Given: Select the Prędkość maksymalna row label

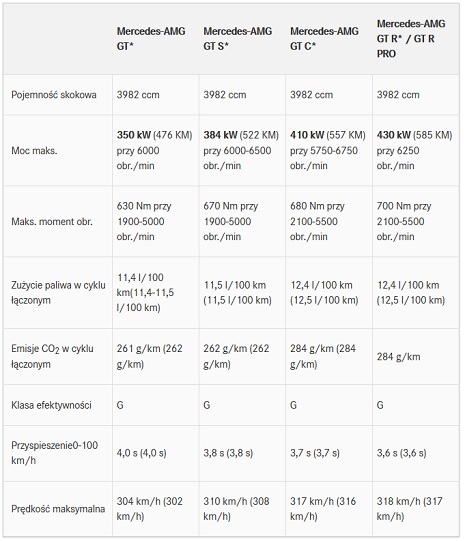Looking at the screenshot, I should point(58,509).
